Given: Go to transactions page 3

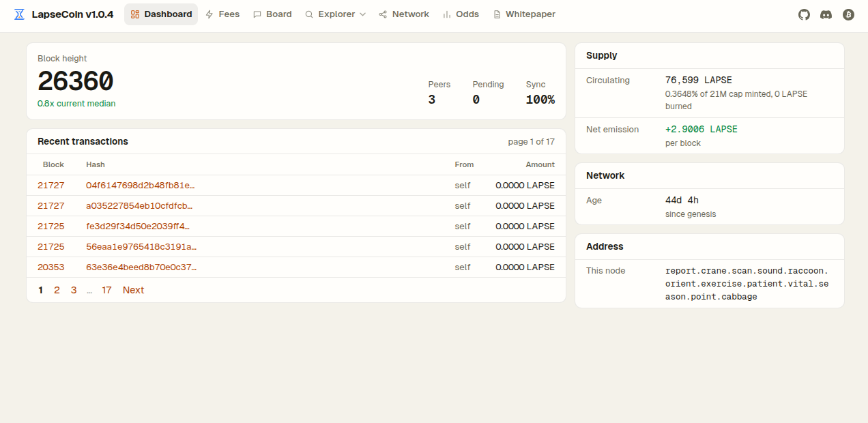Looking at the screenshot, I should pyautogui.click(x=74, y=290).
